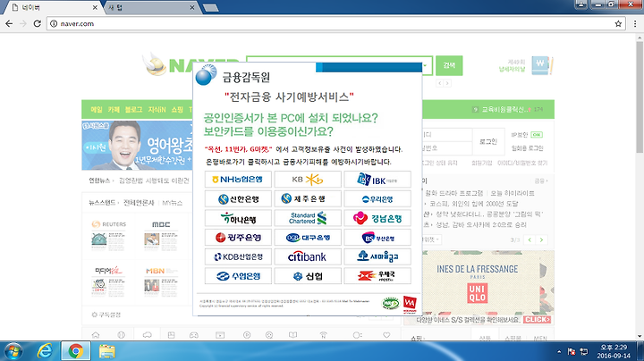Click the 일회용 로그인 link

527,148
